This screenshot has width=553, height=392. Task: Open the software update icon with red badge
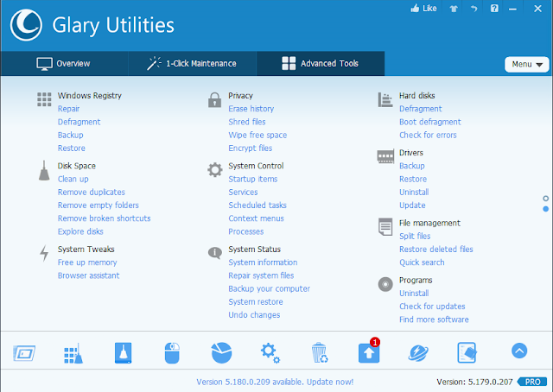pyautogui.click(x=369, y=351)
